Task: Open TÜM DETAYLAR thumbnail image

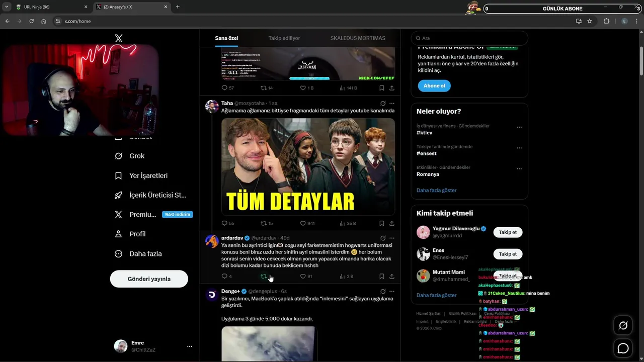Action: (308, 167)
